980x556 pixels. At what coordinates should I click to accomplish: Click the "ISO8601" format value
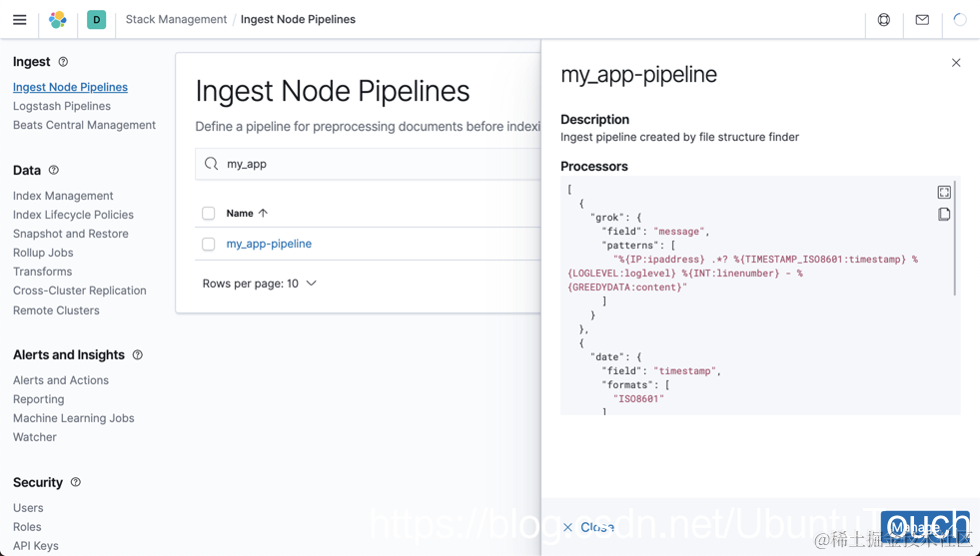coord(638,398)
